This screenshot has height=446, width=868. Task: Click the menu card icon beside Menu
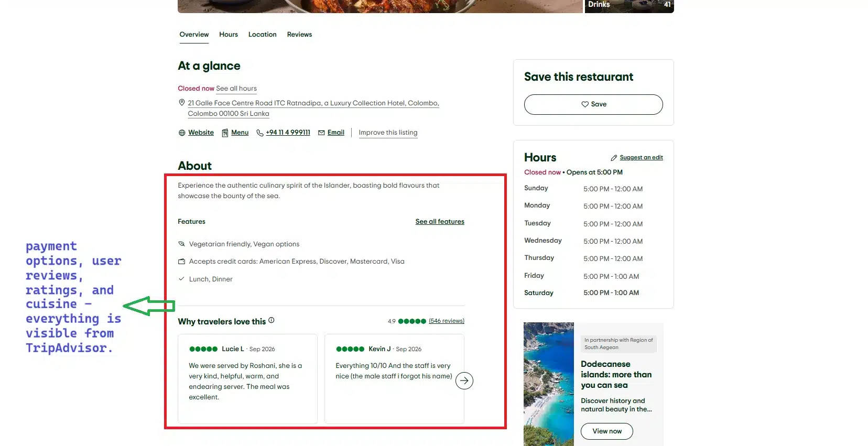(225, 133)
